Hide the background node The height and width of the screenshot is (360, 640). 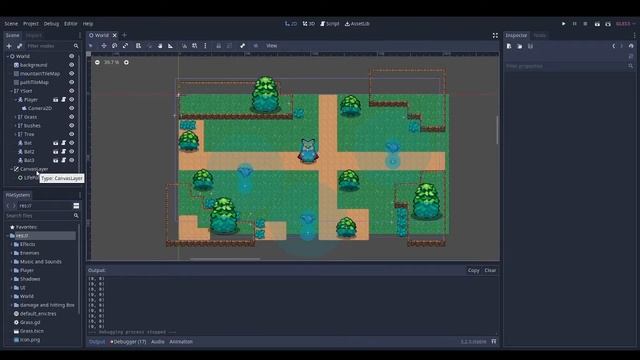point(71,65)
